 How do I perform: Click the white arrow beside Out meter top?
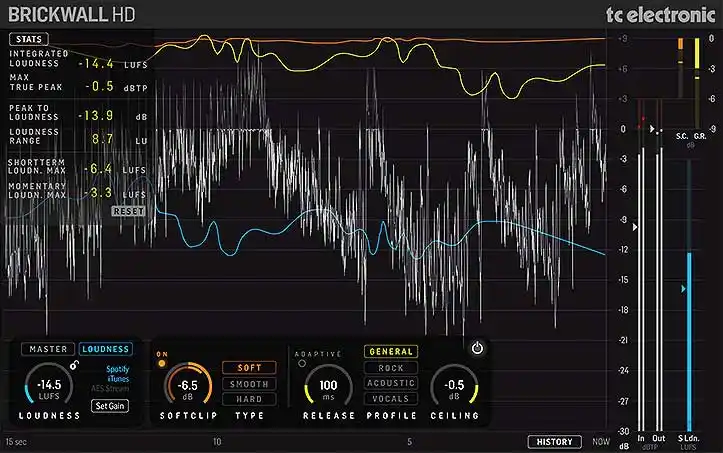click(x=652, y=129)
